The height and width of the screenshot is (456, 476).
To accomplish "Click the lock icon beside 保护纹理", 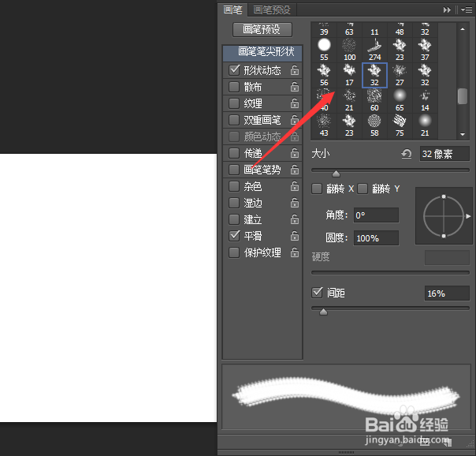I will (x=294, y=252).
